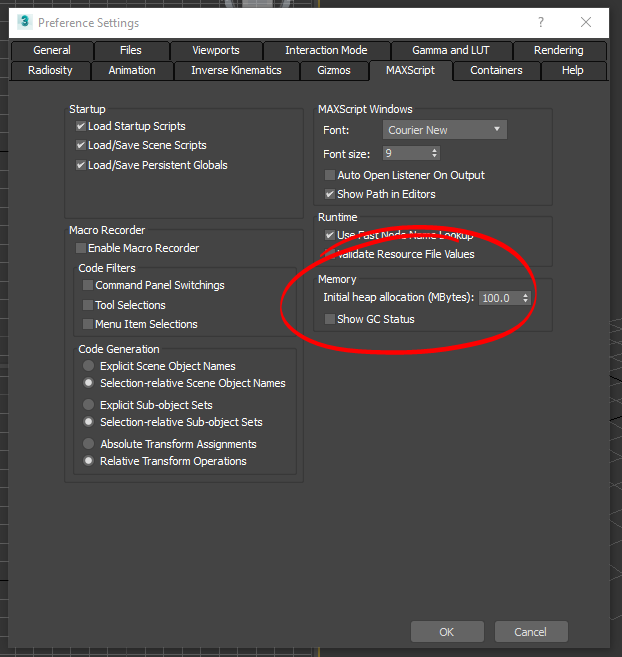Click the question mark help button
Viewport: 622px width, 657px height.
pyautogui.click(x=541, y=22)
